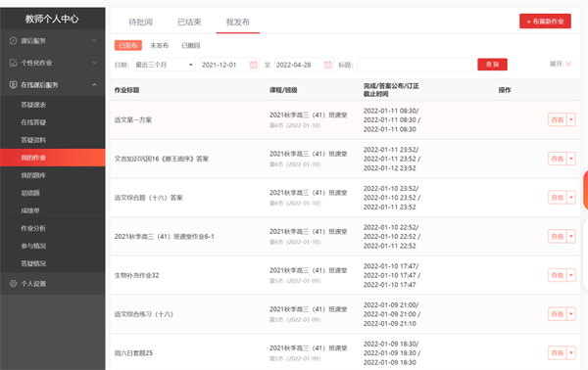This screenshot has height=370, width=588.
Task: Click 查看 for 班课堂作业6-1 row
Action: [558, 236]
